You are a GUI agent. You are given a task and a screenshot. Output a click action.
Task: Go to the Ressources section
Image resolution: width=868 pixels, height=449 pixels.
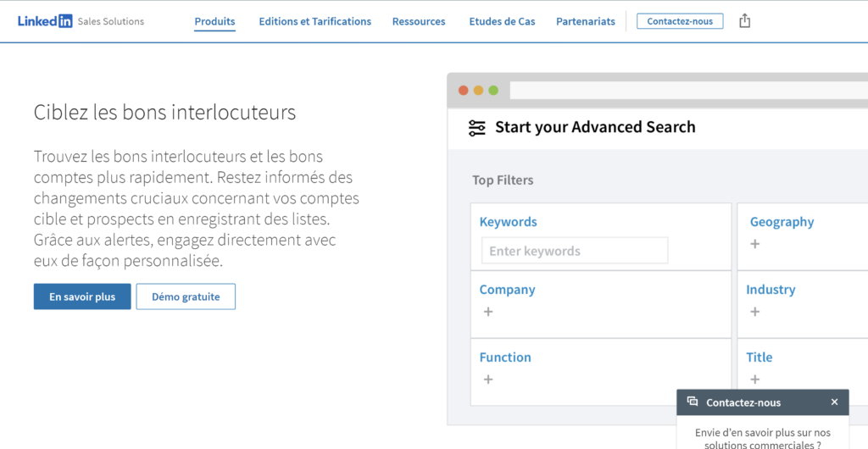click(419, 21)
